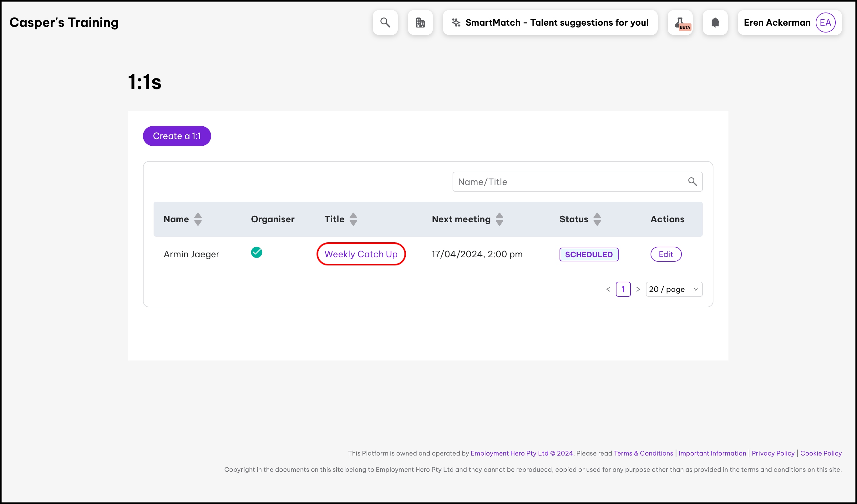This screenshot has width=857, height=504.
Task: Click the EA avatar circle
Action: coord(825,23)
